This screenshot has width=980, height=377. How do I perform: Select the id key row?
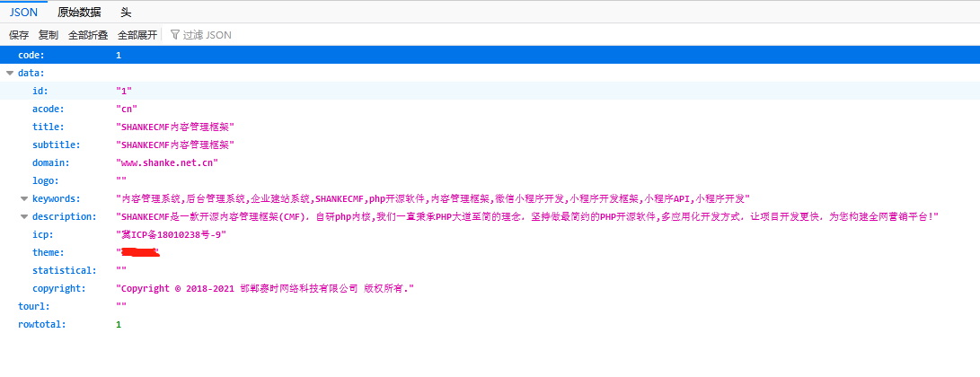(x=40, y=92)
